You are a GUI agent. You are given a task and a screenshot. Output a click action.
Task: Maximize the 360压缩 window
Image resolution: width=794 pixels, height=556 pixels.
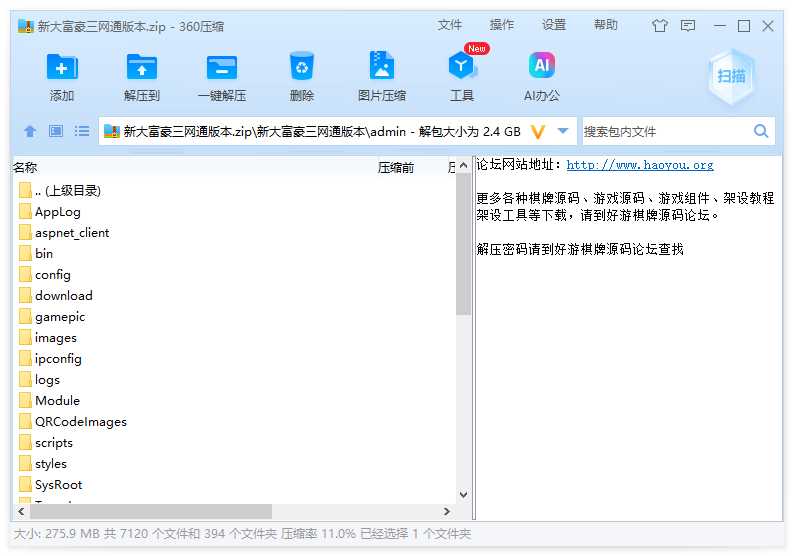coord(743,25)
